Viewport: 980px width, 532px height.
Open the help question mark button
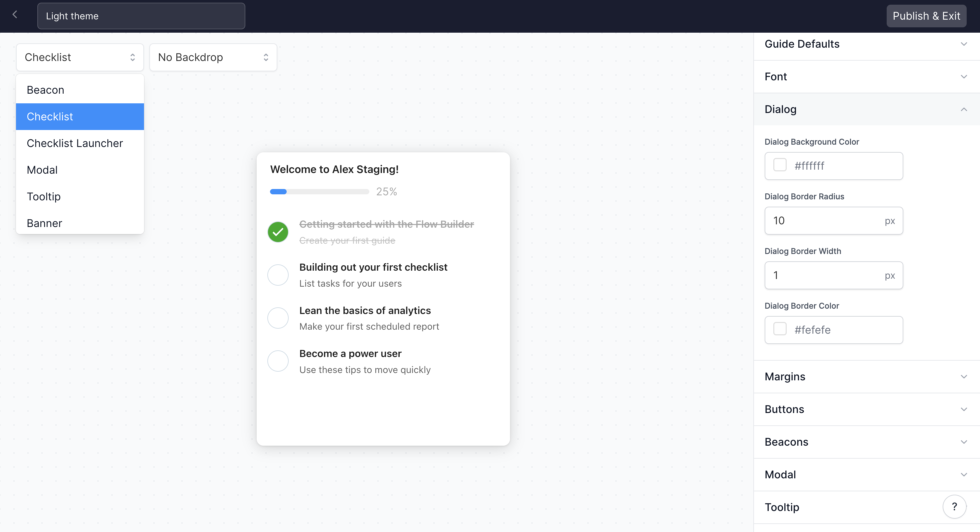pyautogui.click(x=954, y=507)
